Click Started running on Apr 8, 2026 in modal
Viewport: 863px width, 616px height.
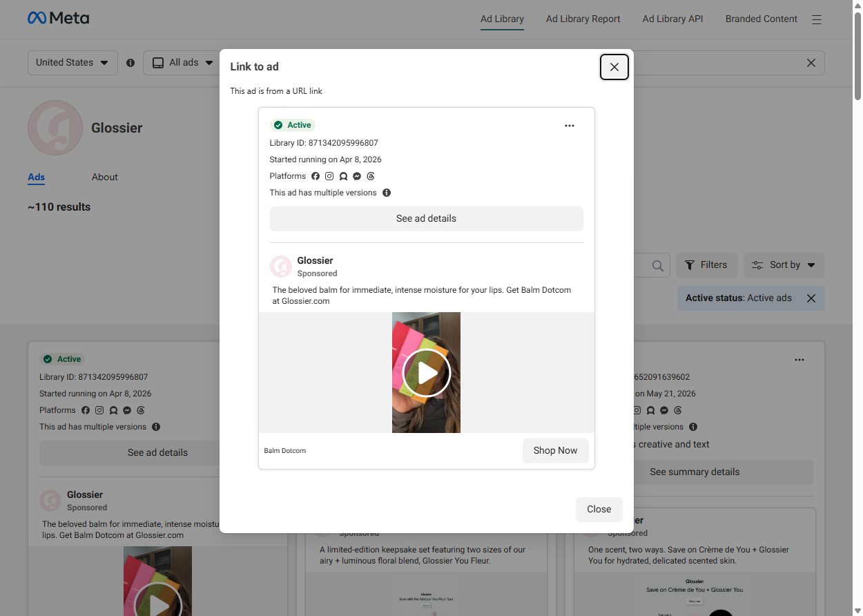[326, 160]
